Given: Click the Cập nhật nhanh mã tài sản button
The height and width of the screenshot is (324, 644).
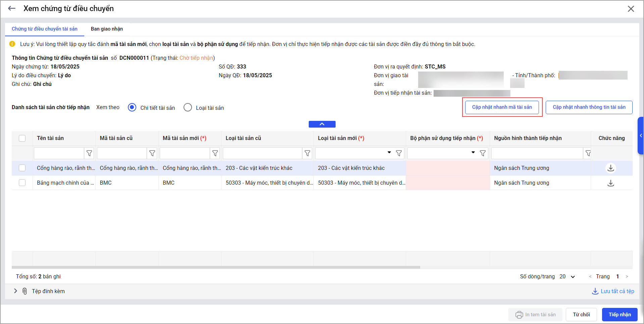Looking at the screenshot, I should (x=502, y=107).
